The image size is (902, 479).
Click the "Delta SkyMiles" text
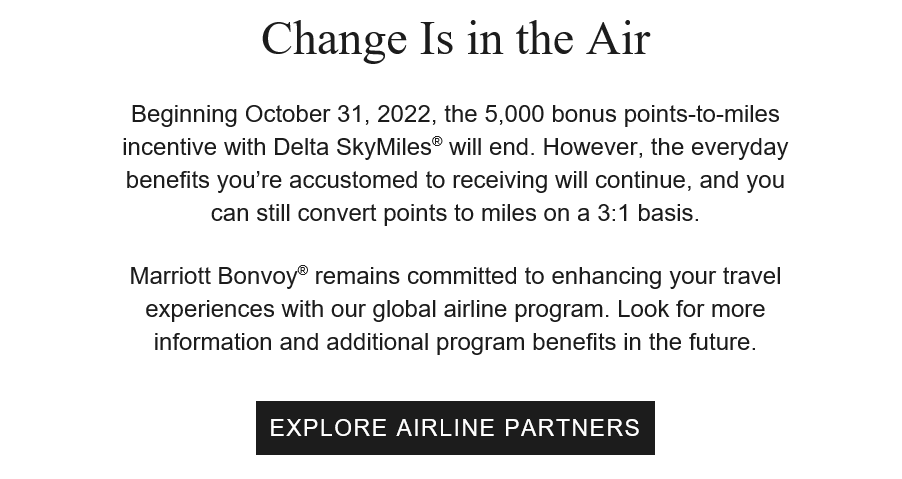[352, 148]
